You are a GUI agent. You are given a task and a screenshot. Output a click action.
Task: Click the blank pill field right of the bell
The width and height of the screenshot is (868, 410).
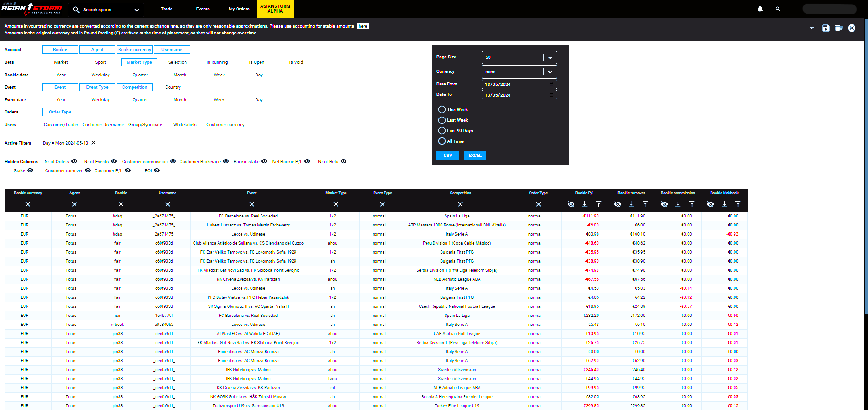click(x=830, y=9)
